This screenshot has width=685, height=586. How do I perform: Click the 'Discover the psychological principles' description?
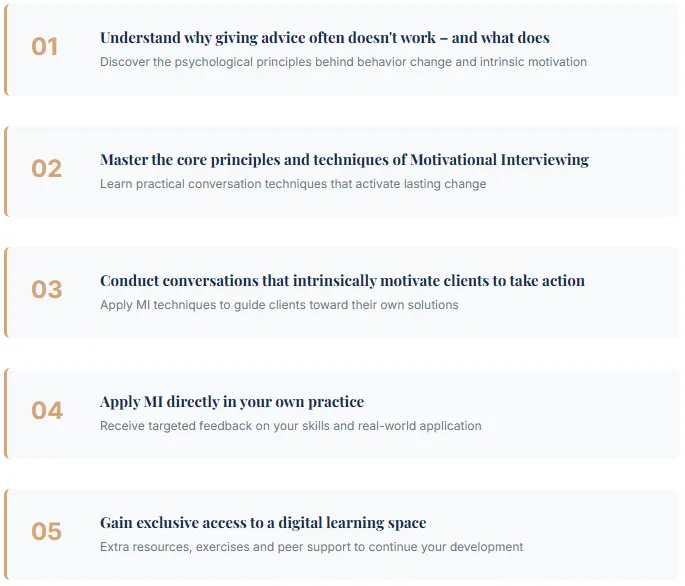point(343,62)
